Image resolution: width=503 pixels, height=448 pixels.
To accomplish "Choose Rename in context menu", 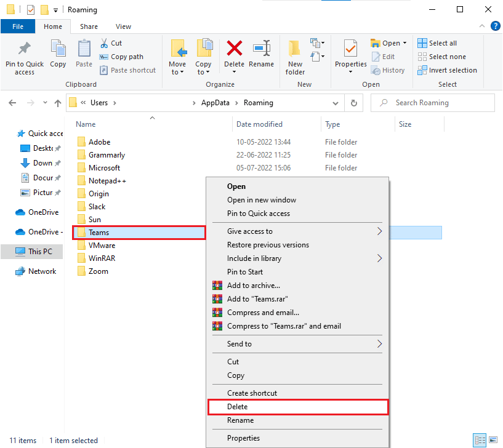I will click(240, 420).
